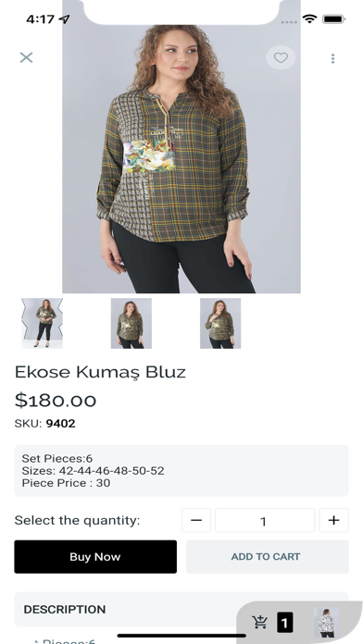The image size is (363, 644).
Task: Tap ADD TO CART button
Action: pyautogui.click(x=268, y=556)
